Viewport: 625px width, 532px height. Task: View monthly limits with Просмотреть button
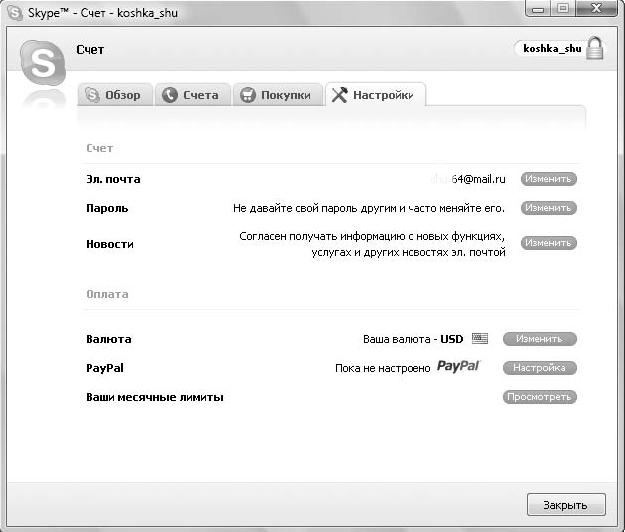coord(539,397)
